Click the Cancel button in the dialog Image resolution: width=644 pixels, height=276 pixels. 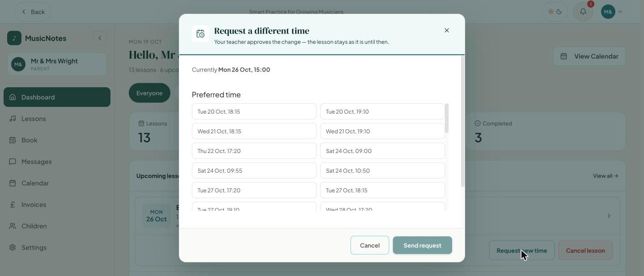370,245
